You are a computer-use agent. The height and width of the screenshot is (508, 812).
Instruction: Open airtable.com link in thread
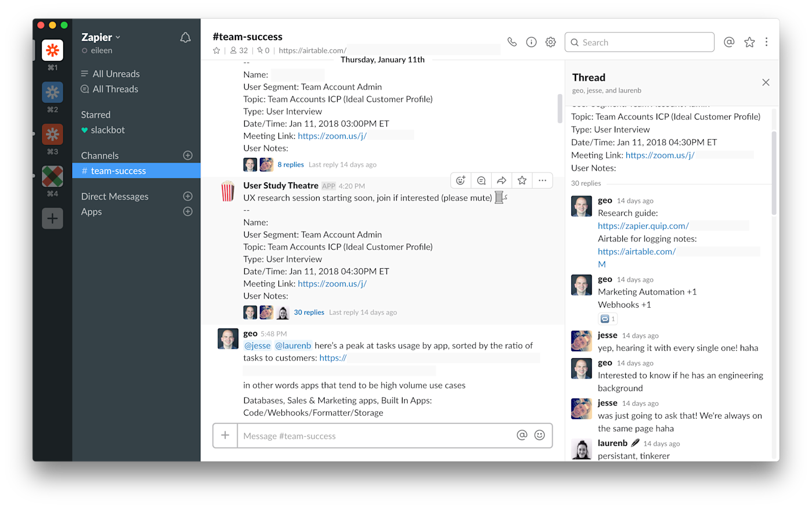[x=637, y=251]
